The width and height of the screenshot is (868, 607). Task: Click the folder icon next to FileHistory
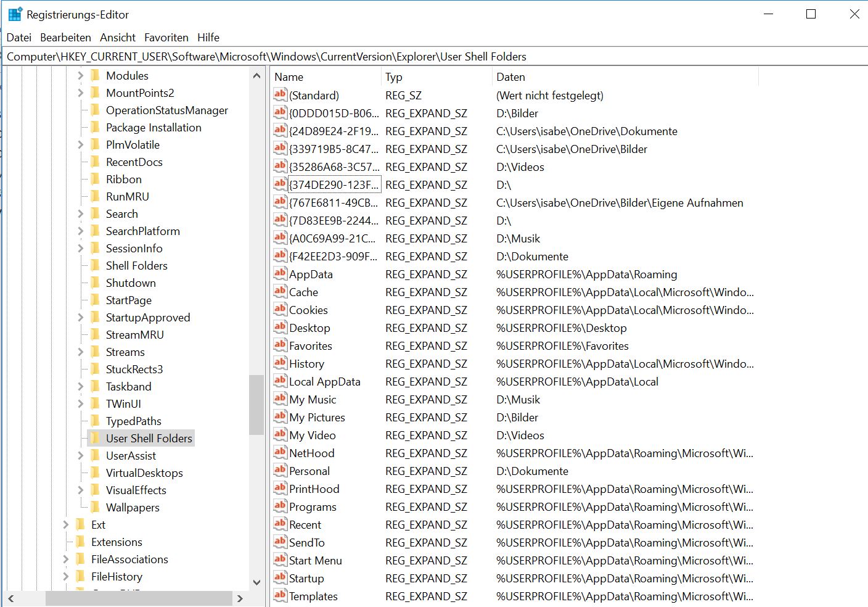[80, 576]
